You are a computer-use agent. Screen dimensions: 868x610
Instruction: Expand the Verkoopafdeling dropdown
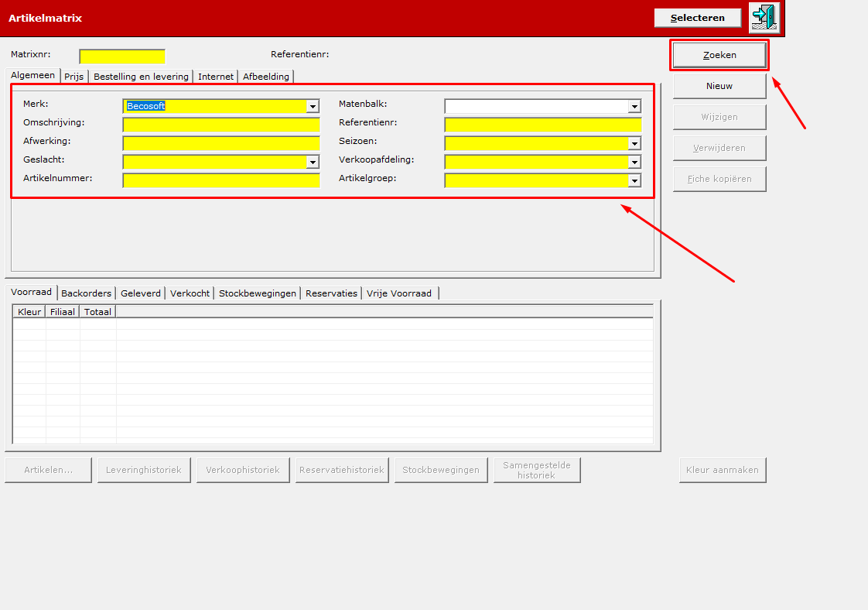tap(634, 162)
